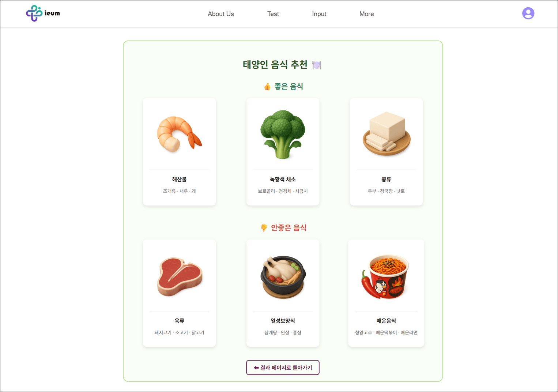Click the broccoli vegetable image

(283, 134)
